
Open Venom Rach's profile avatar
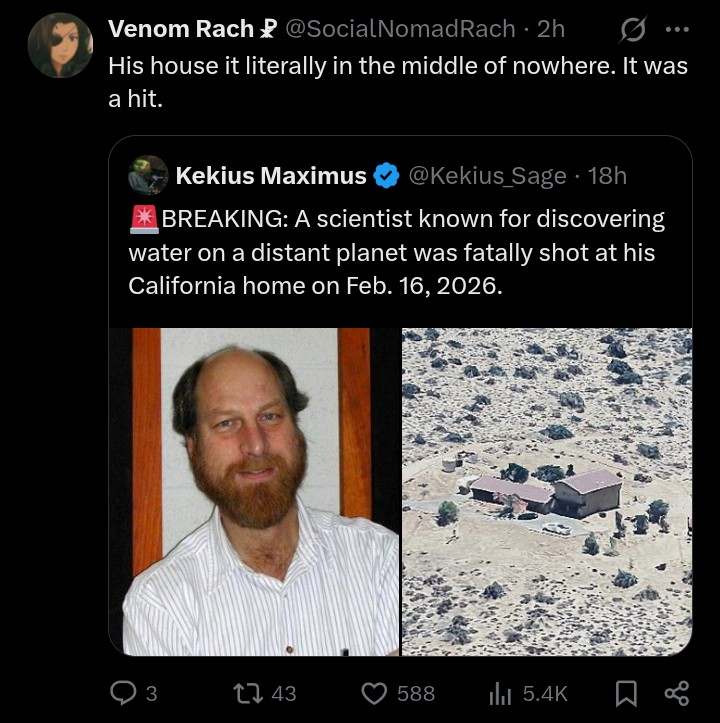pos(60,46)
